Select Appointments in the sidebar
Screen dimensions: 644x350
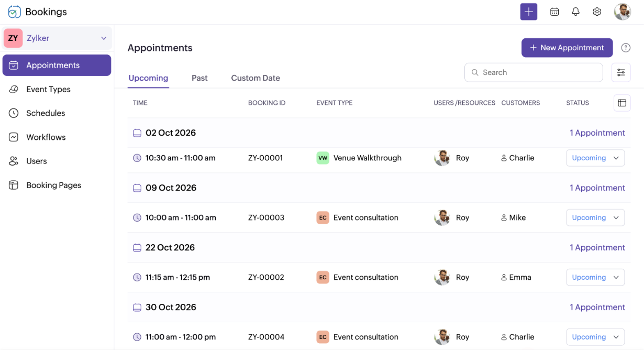tap(57, 65)
